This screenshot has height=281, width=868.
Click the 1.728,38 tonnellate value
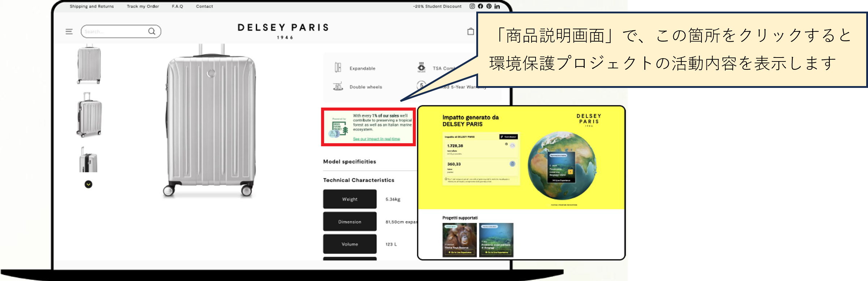(x=455, y=146)
